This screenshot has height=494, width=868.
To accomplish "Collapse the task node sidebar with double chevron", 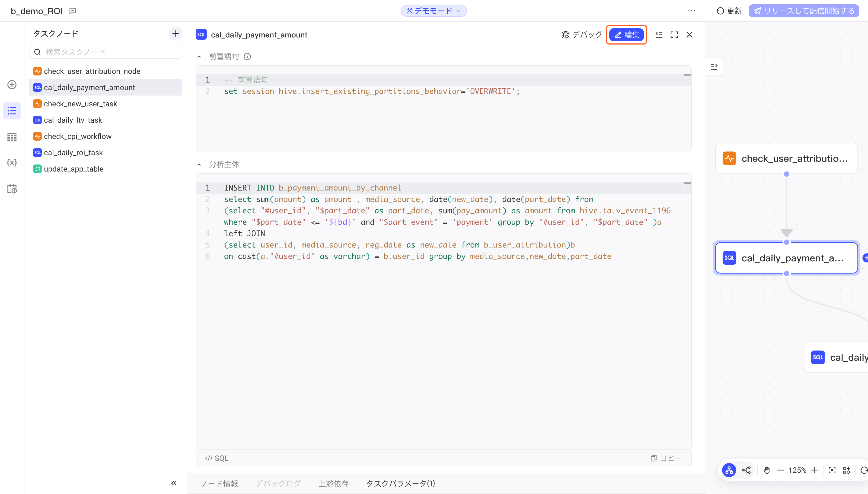I will coord(174,483).
